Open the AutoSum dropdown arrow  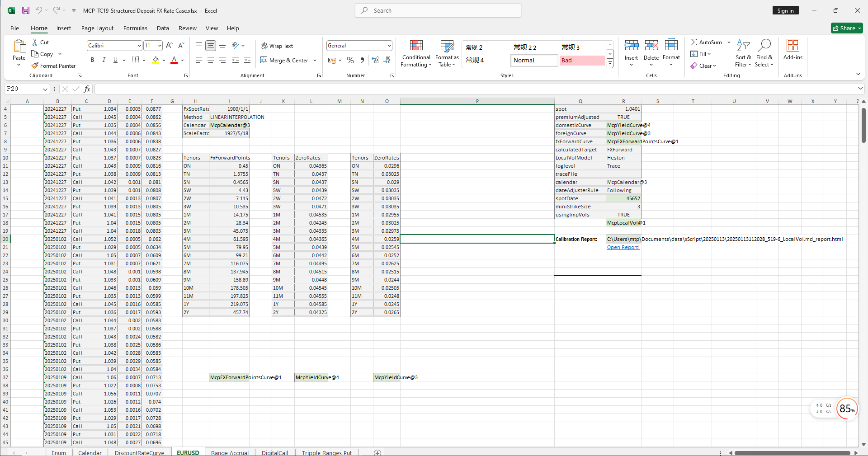pyautogui.click(x=729, y=42)
